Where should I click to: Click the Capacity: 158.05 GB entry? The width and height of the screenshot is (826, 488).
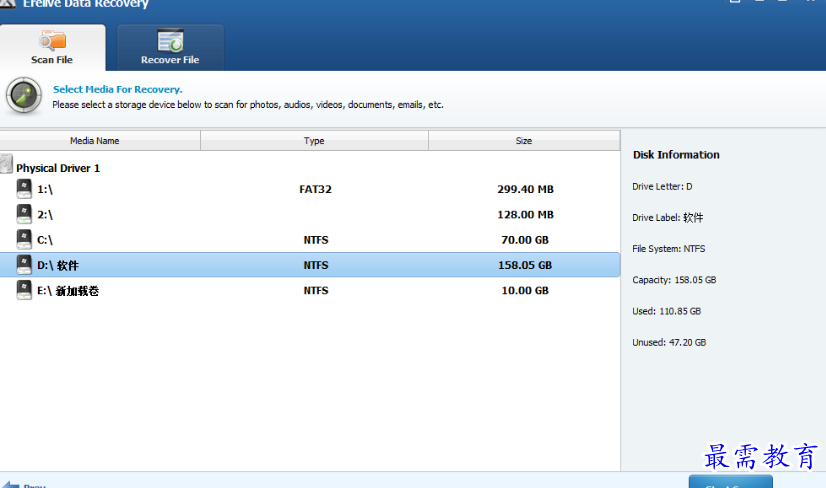[674, 280]
